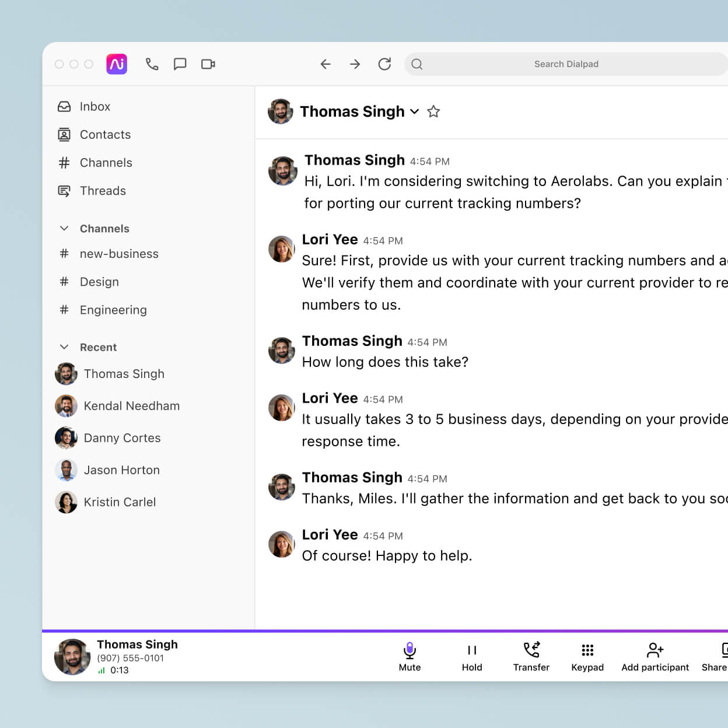Add a participant to the call

point(654,654)
